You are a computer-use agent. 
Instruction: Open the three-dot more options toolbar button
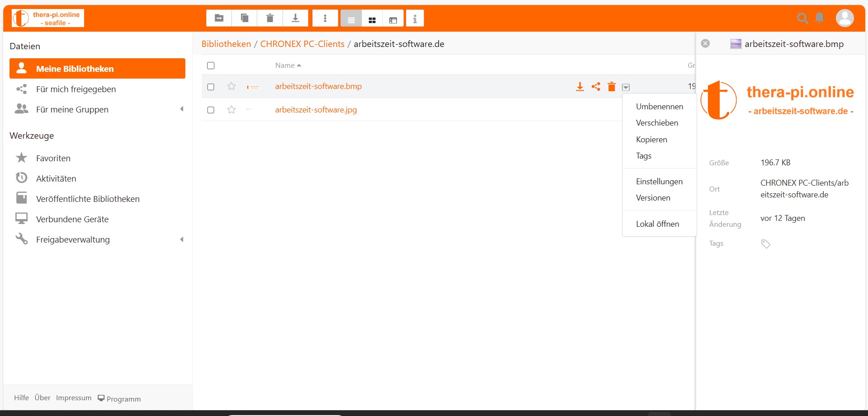[x=325, y=19]
